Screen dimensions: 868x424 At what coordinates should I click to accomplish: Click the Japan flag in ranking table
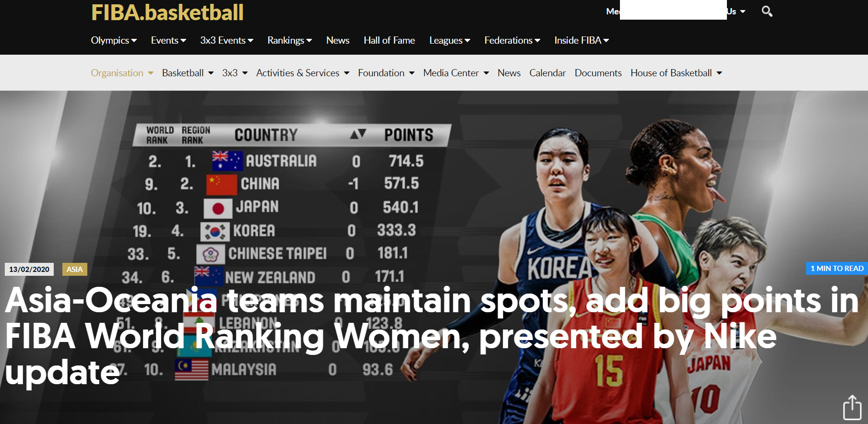218,208
